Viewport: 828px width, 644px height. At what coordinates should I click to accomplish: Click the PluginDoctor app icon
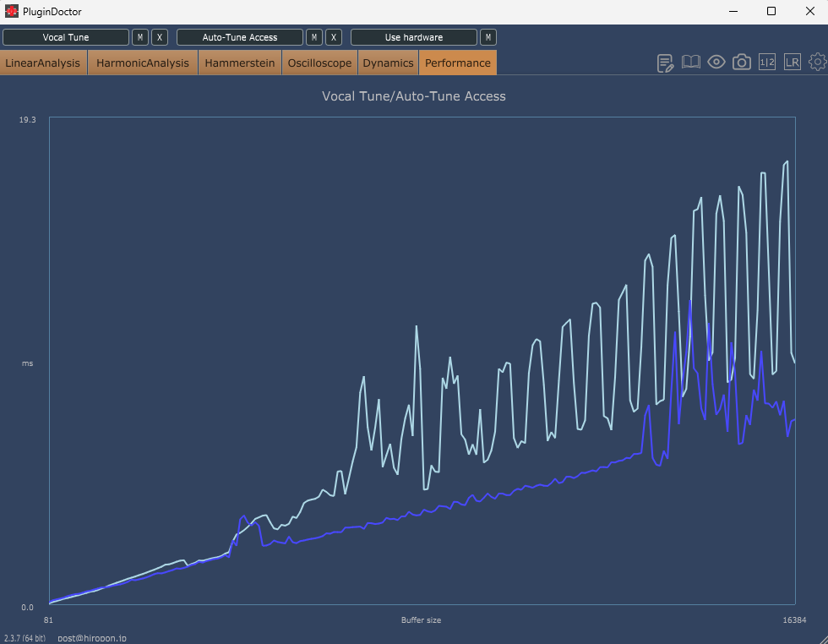(11, 11)
